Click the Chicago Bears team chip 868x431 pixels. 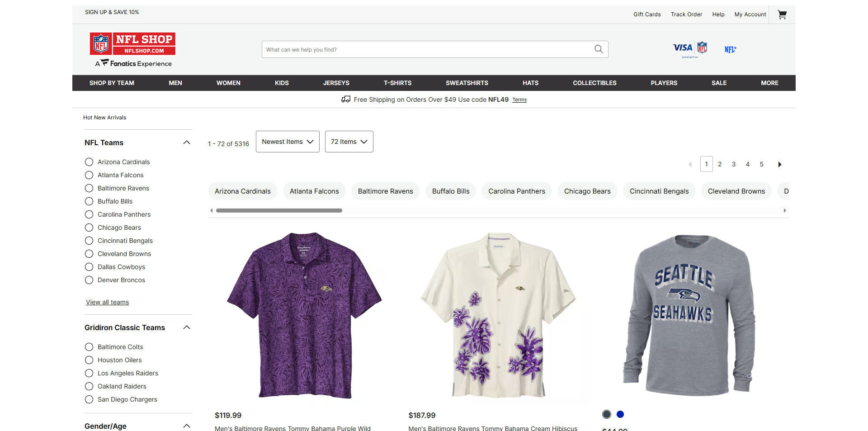(587, 191)
